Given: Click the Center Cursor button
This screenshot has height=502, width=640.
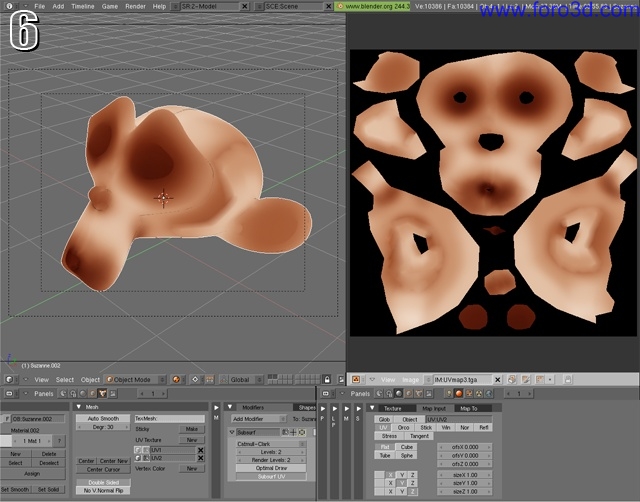Looking at the screenshot, I should (x=103, y=469).
